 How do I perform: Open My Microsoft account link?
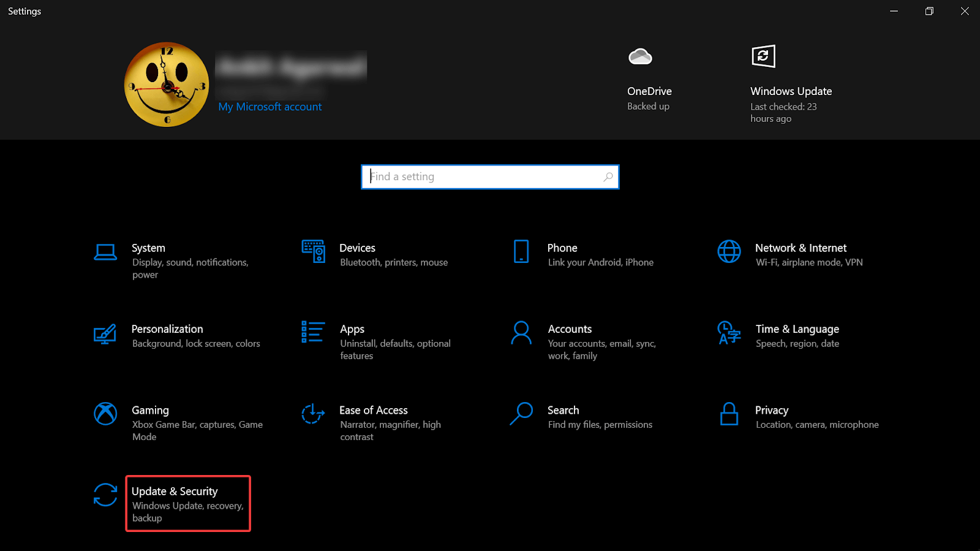click(269, 107)
